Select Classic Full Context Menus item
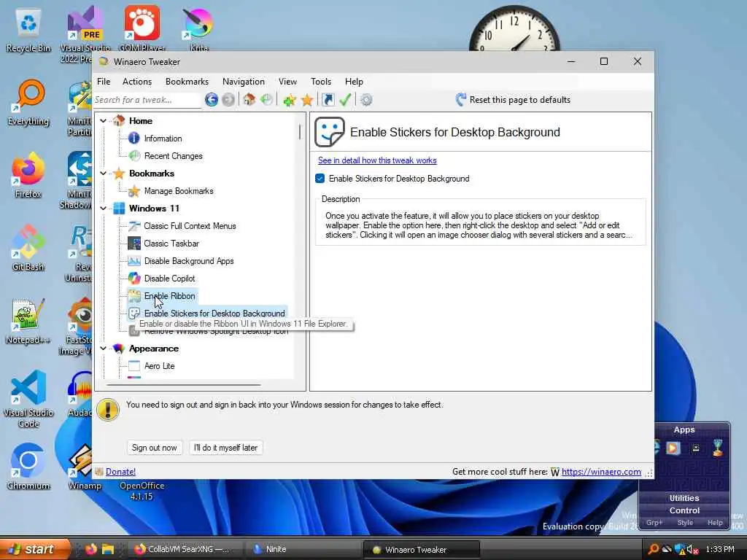This screenshot has height=560, width=747. (x=190, y=226)
